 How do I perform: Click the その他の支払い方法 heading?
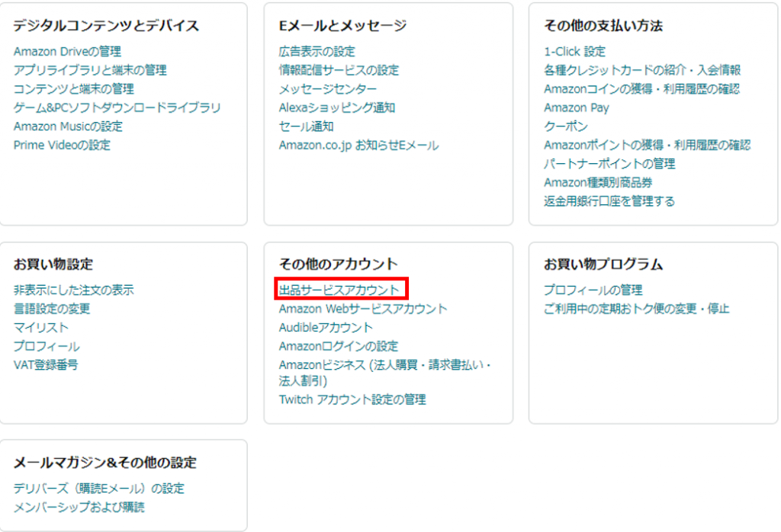pyautogui.click(x=603, y=26)
